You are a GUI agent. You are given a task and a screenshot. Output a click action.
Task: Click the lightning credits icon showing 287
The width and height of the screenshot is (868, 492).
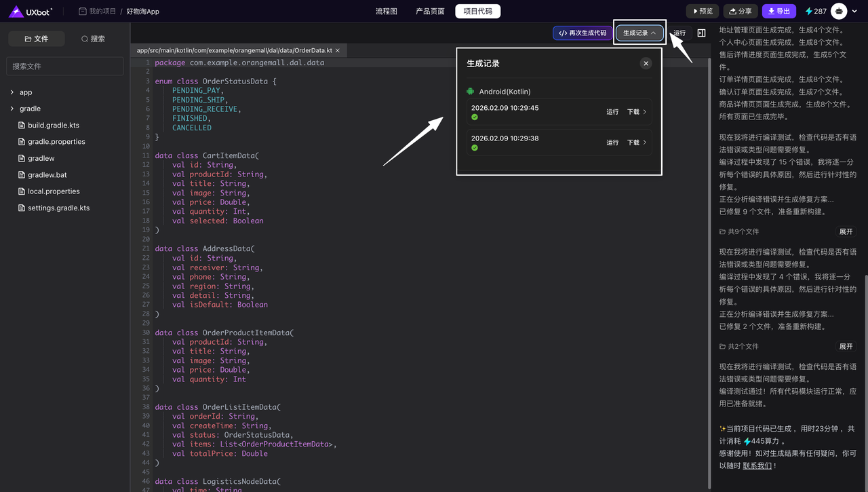[808, 12]
